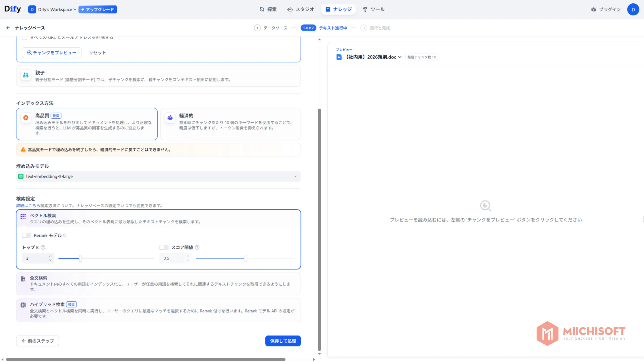Select the ナレッジ (Knowledge) tab icon
The height and width of the screenshot is (362, 644).
click(x=328, y=9)
